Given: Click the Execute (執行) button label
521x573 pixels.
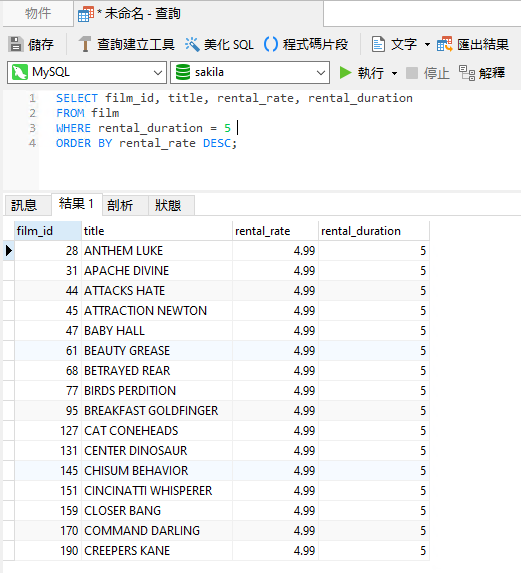Looking at the screenshot, I should pyautogui.click(x=370, y=73).
